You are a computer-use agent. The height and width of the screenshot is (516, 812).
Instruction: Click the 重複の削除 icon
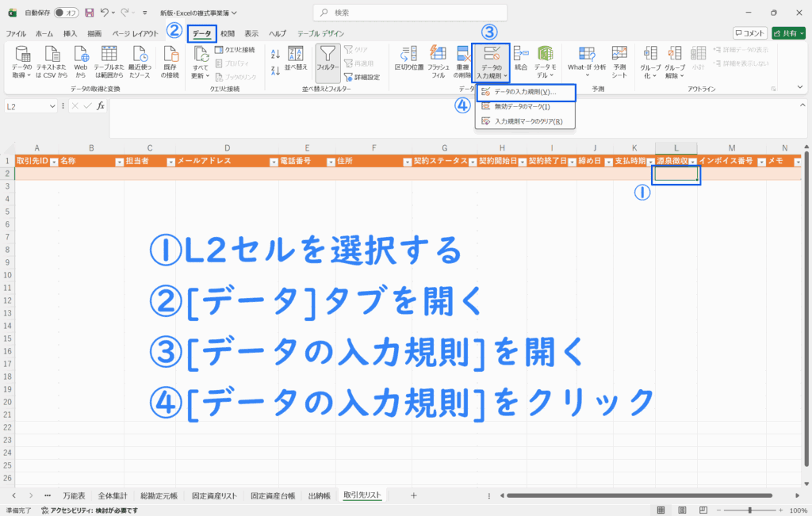tap(465, 59)
